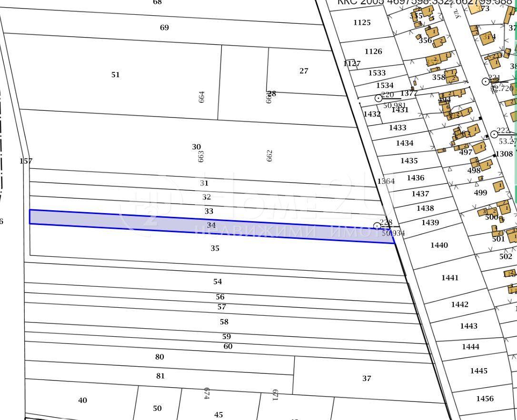
Task: Click on parcel 69
Action: coord(164,28)
